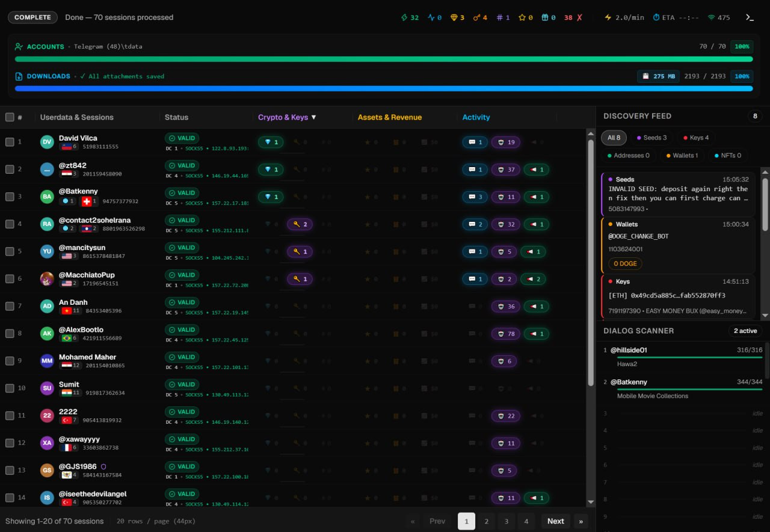Click the "2 active" badge in Dialog Scanner
This screenshot has height=532, width=770.
click(745, 331)
